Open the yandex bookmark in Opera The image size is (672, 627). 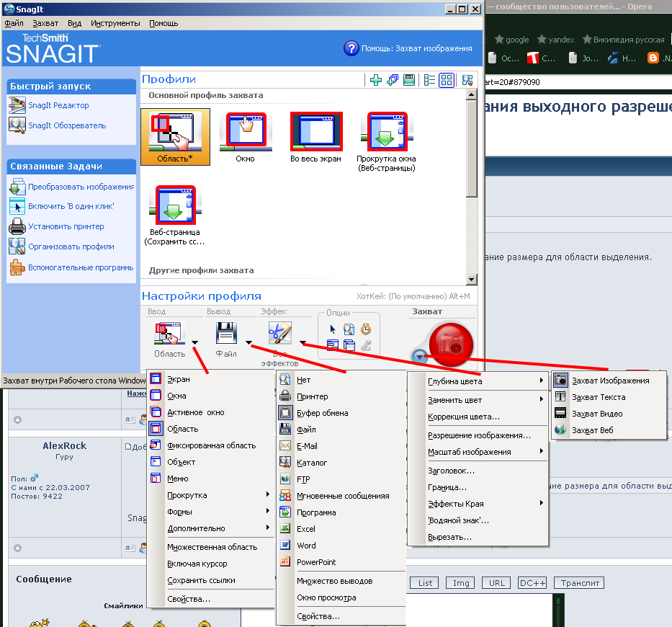pos(555,40)
